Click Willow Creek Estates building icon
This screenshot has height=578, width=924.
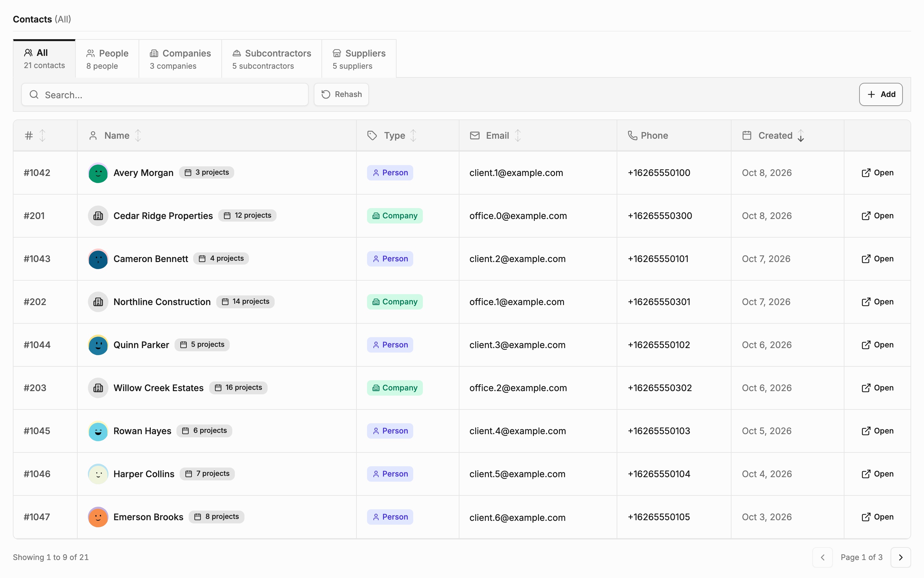pos(98,388)
